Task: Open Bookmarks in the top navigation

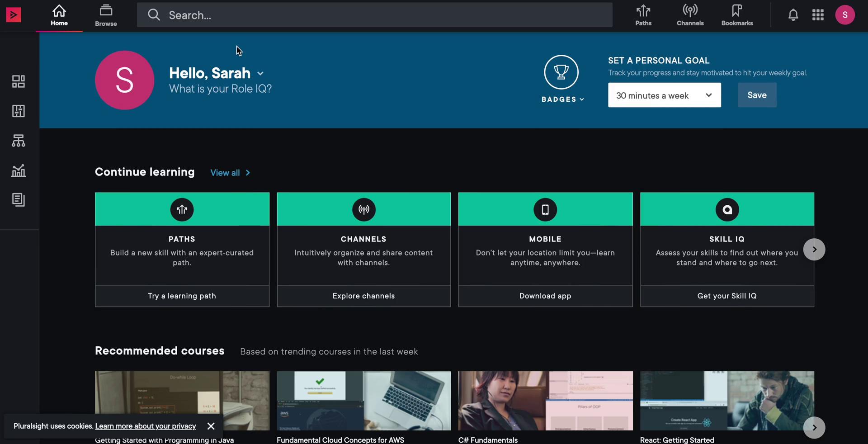Action: pos(737,15)
